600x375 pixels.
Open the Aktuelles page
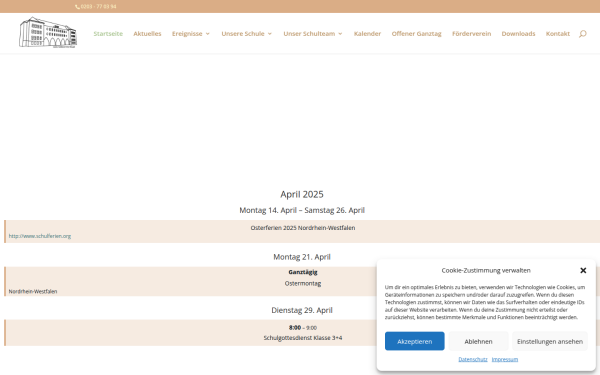coord(147,34)
